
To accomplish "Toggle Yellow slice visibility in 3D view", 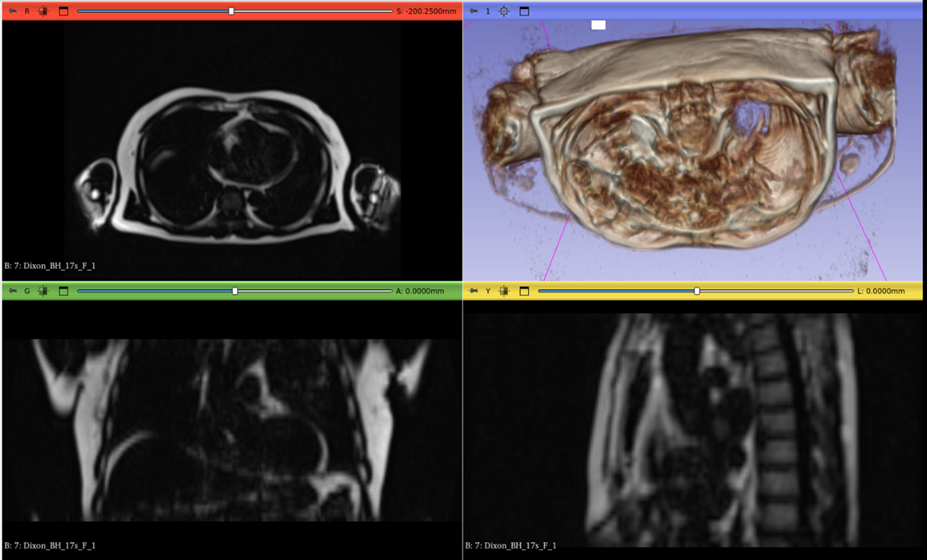I will [x=504, y=291].
